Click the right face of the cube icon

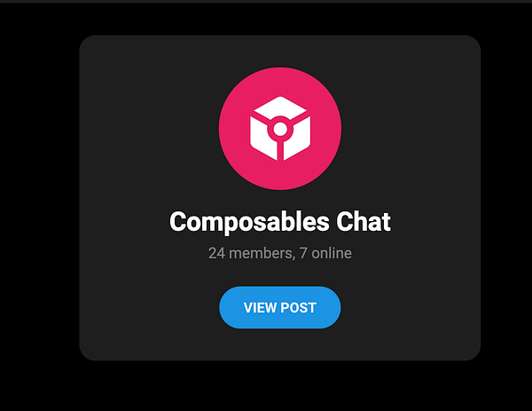(298, 139)
